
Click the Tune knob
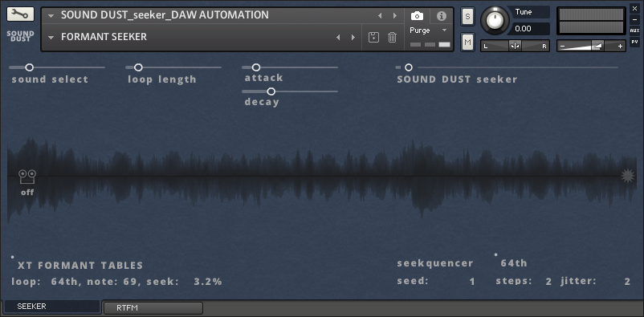495,21
